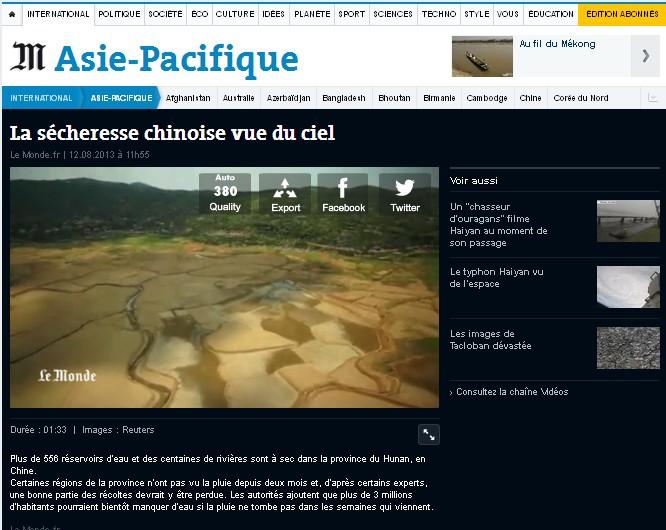Open the Azerbaïdjan country link
Image resolution: width=666 pixels, height=530 pixels.
click(x=288, y=98)
